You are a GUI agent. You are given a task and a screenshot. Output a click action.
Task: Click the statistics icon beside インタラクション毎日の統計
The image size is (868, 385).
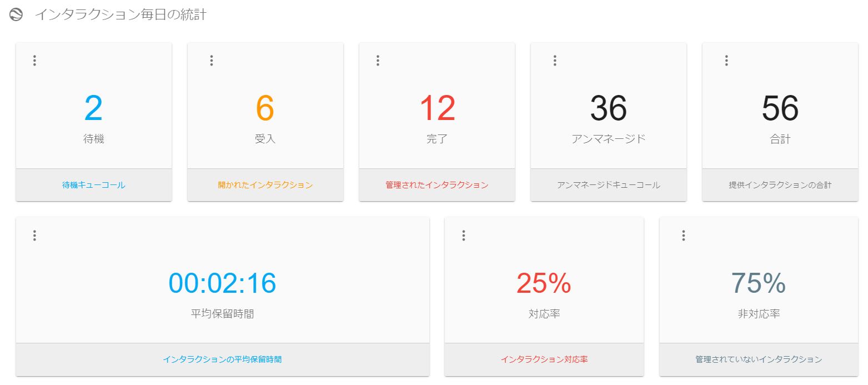pyautogui.click(x=16, y=15)
